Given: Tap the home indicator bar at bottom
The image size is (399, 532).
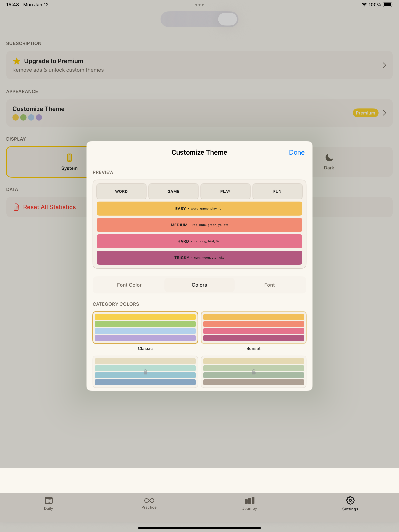Looking at the screenshot, I should [199, 528].
